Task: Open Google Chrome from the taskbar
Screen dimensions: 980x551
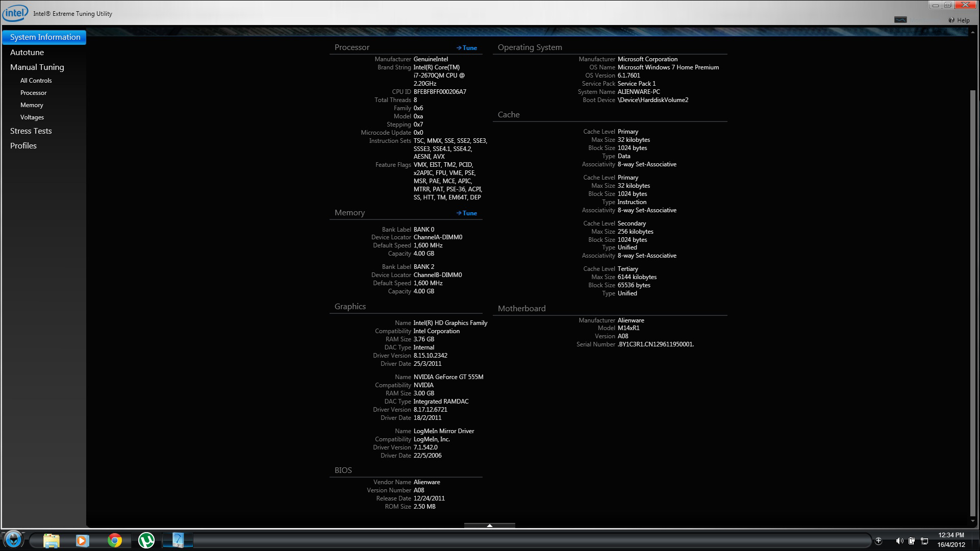Action: point(115,540)
